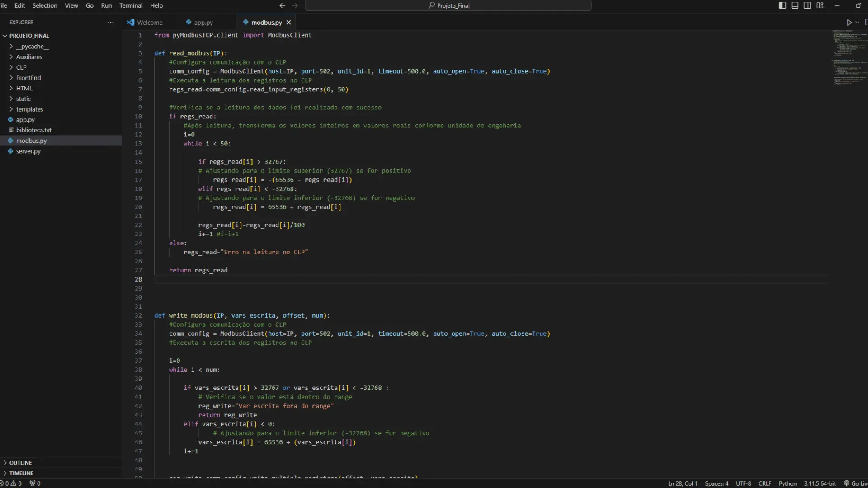The image size is (868, 488).
Task: Click the 'Var escrita fora do range' string
Action: pyautogui.click(x=284, y=406)
